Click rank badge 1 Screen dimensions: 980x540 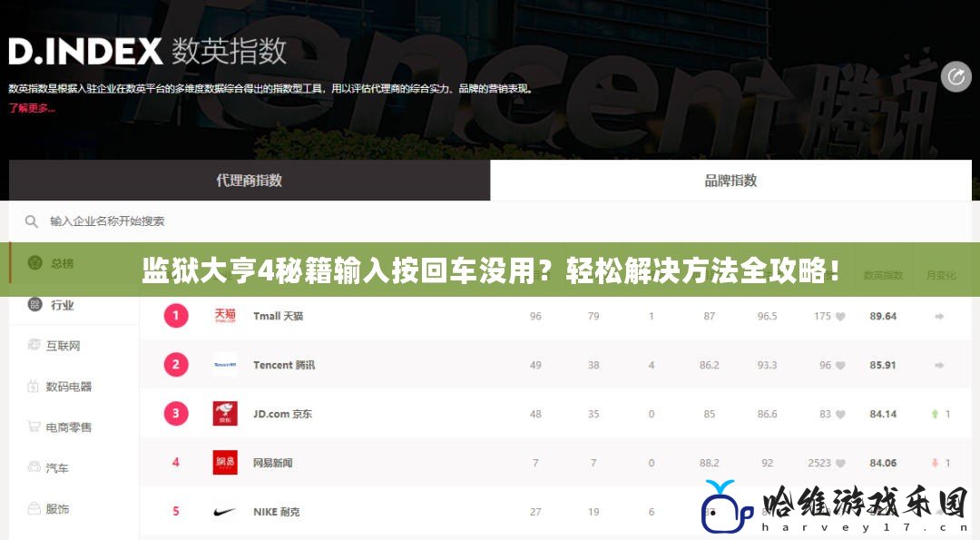(176, 316)
